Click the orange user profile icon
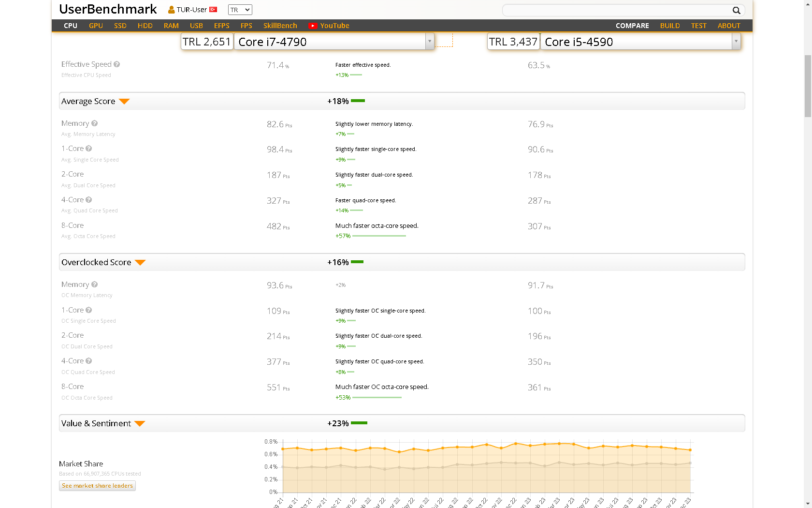The image size is (812, 508). (x=171, y=10)
